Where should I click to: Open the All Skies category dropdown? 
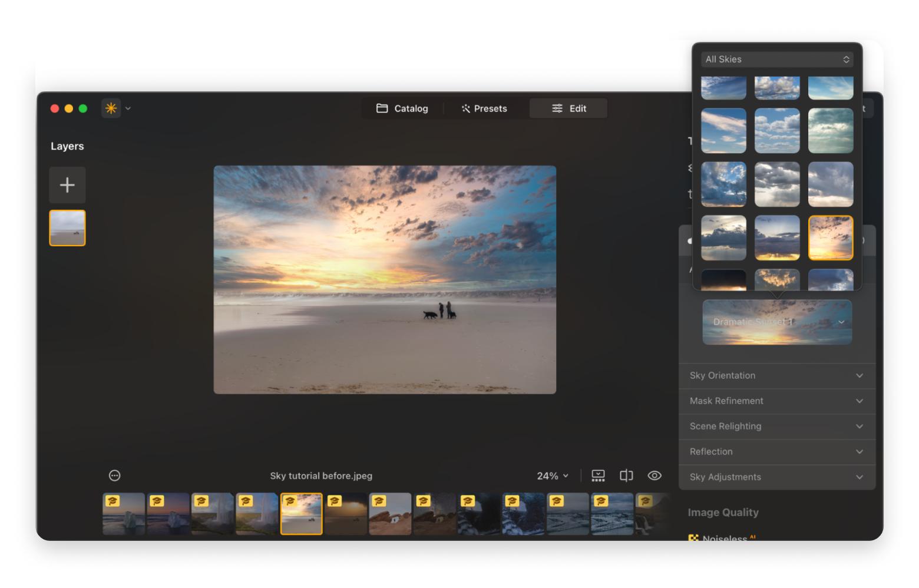click(777, 60)
